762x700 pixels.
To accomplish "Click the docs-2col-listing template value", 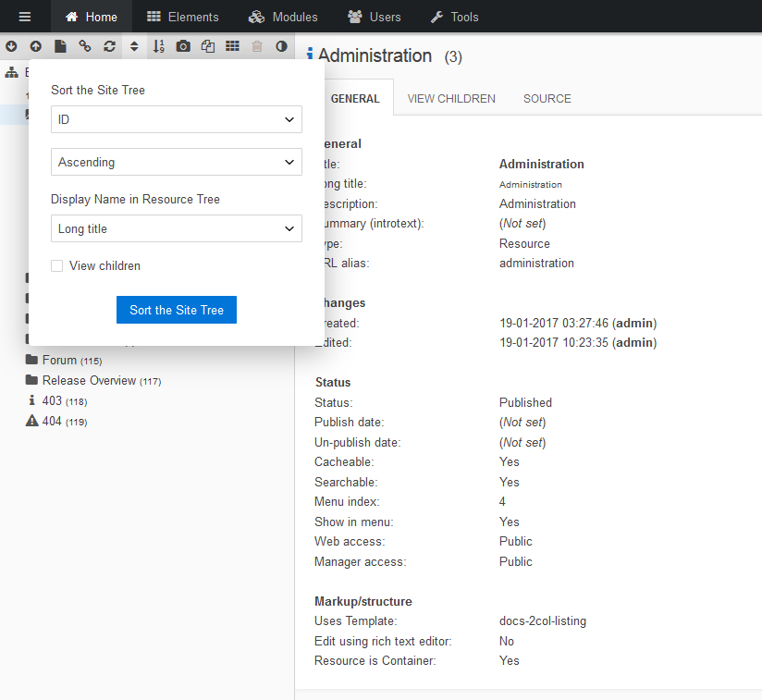I will pyautogui.click(x=543, y=620).
